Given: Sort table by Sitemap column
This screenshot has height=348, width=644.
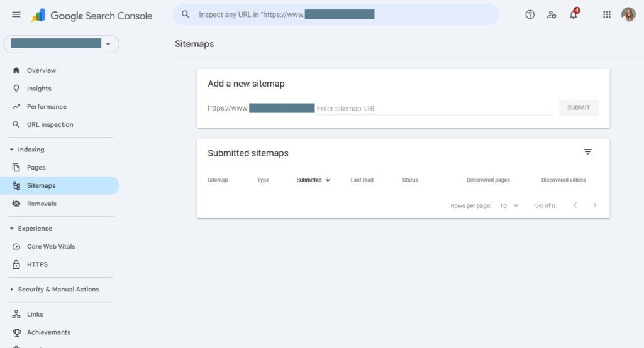Looking at the screenshot, I should click(218, 180).
